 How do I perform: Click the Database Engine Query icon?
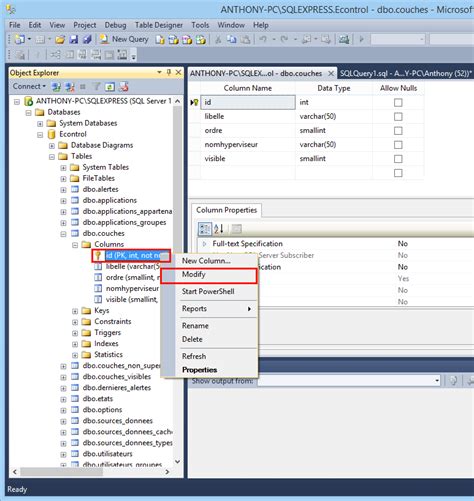tap(160, 39)
